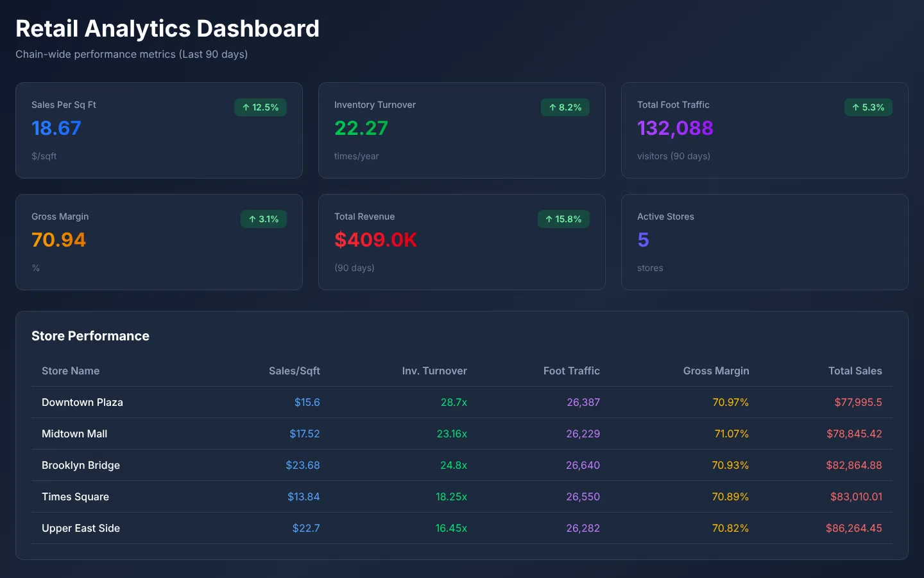The width and height of the screenshot is (924, 578).
Task: Click the $15.6 sales per sqft cell
Action: coord(307,402)
